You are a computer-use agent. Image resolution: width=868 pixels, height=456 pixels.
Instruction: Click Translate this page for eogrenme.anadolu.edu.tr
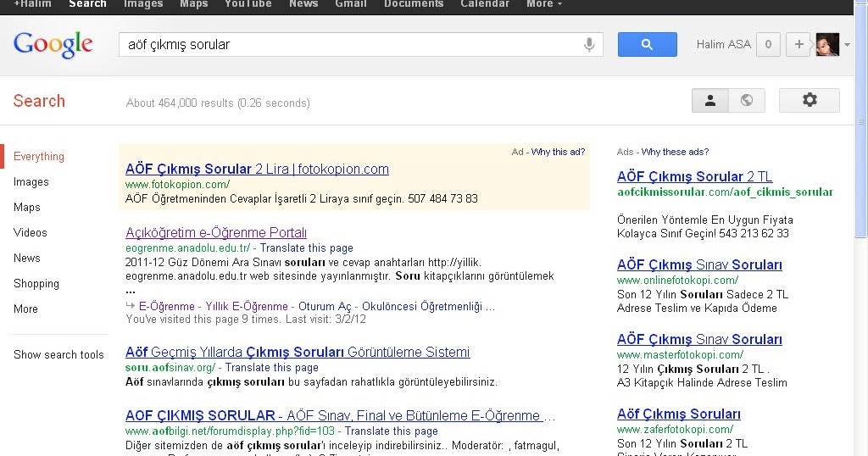307,248
